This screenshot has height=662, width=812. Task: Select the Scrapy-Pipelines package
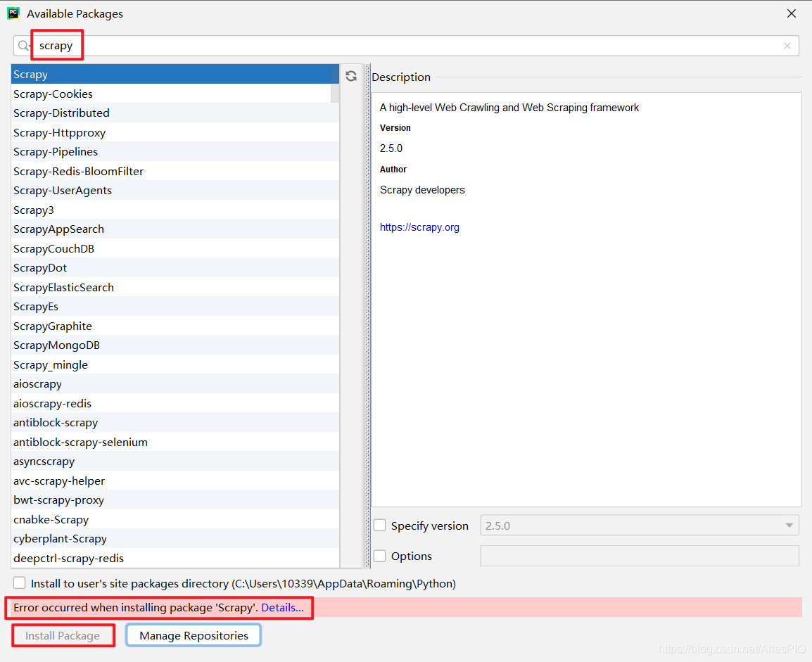coord(175,152)
